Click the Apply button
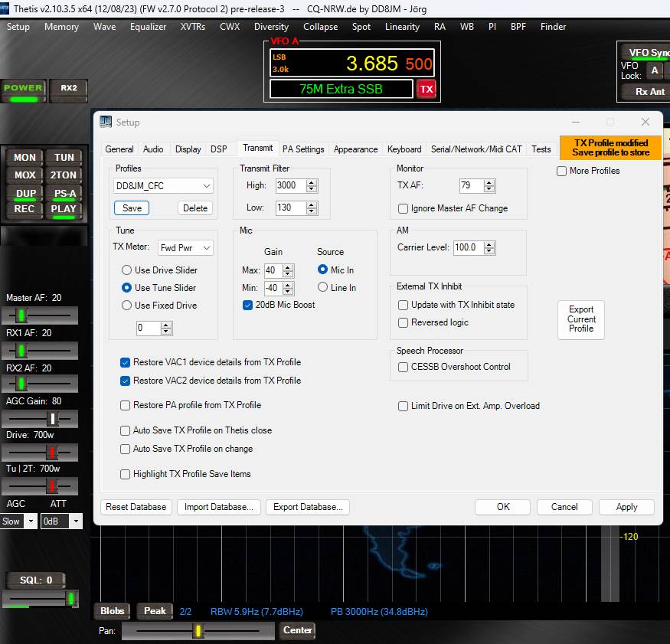 pos(626,507)
